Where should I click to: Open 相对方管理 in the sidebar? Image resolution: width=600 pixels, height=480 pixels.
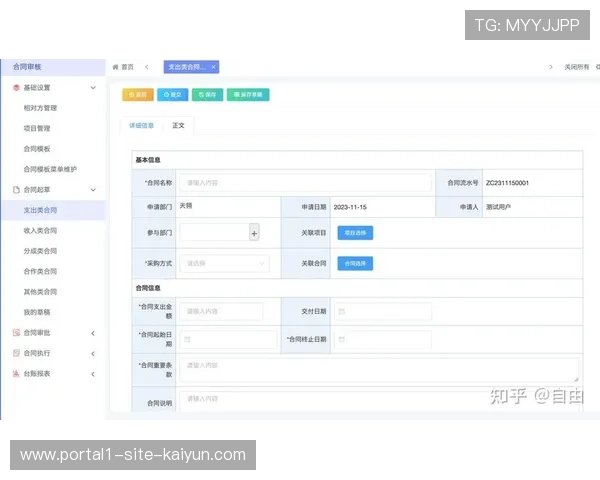pyautogui.click(x=40, y=108)
